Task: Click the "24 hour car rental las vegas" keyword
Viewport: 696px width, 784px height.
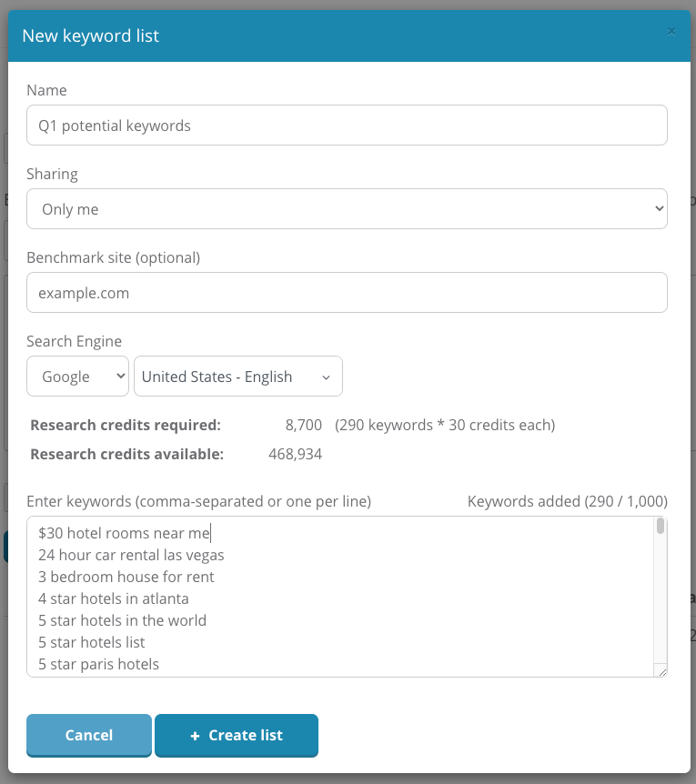Action: [x=131, y=555]
